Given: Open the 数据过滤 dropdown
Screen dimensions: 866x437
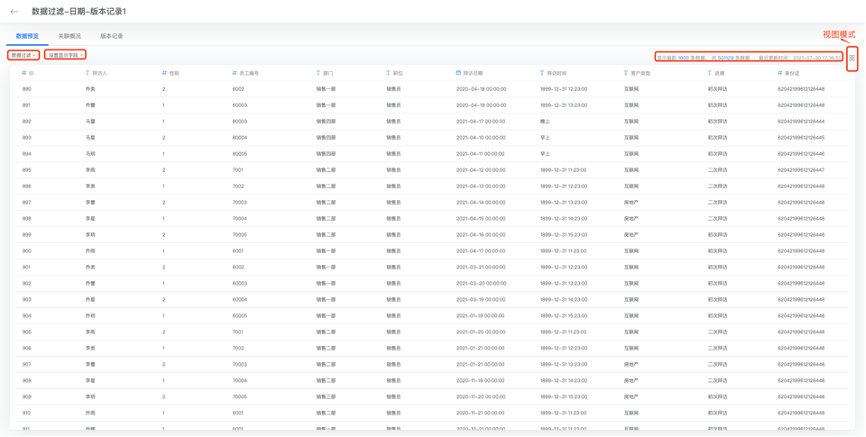Looking at the screenshot, I should (23, 55).
